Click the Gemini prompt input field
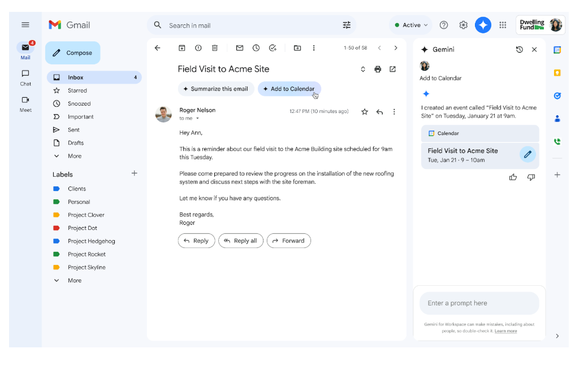The width and height of the screenshot is (588, 366). (479, 303)
